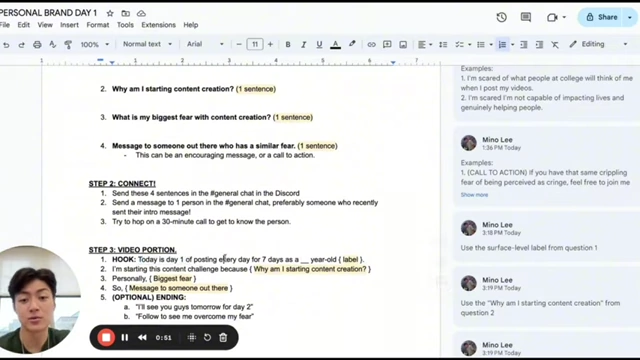Open version history clock icon
This screenshot has width=640, height=360.
(x=502, y=17)
